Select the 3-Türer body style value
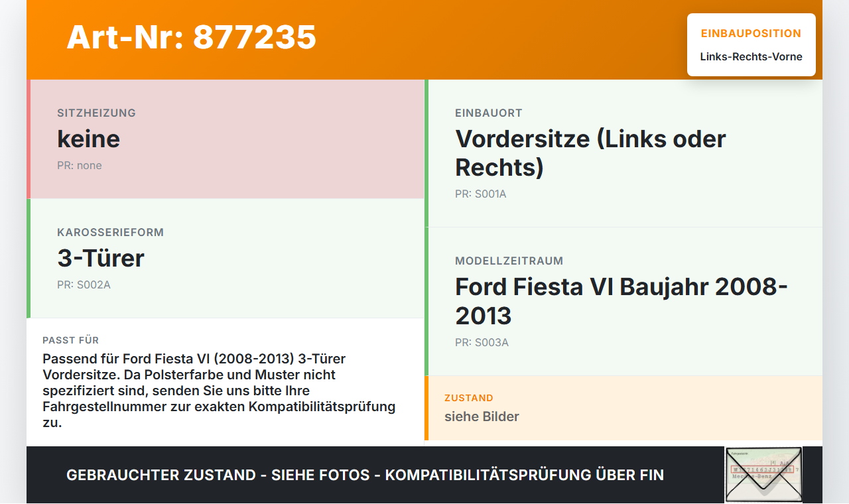 (101, 258)
